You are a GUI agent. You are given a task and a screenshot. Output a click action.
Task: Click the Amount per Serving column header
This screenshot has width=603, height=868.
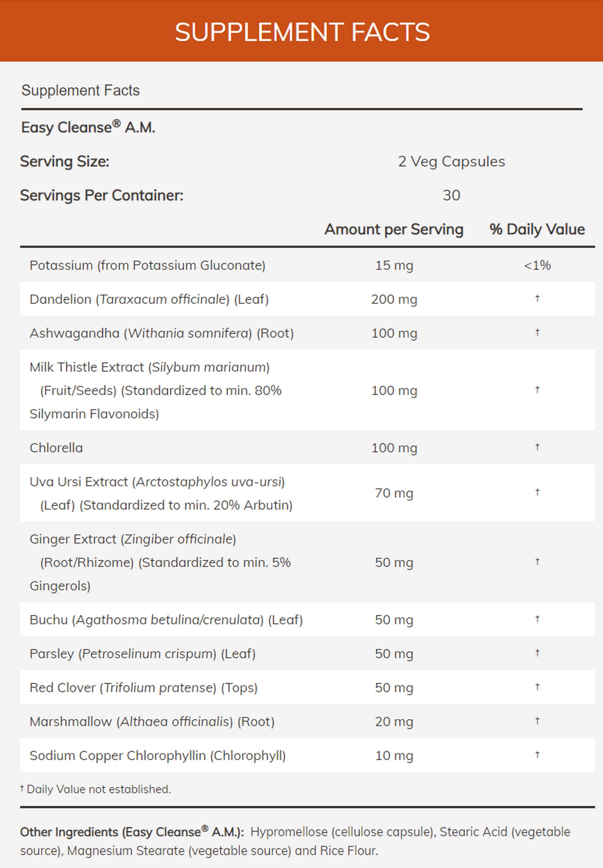[x=394, y=230]
